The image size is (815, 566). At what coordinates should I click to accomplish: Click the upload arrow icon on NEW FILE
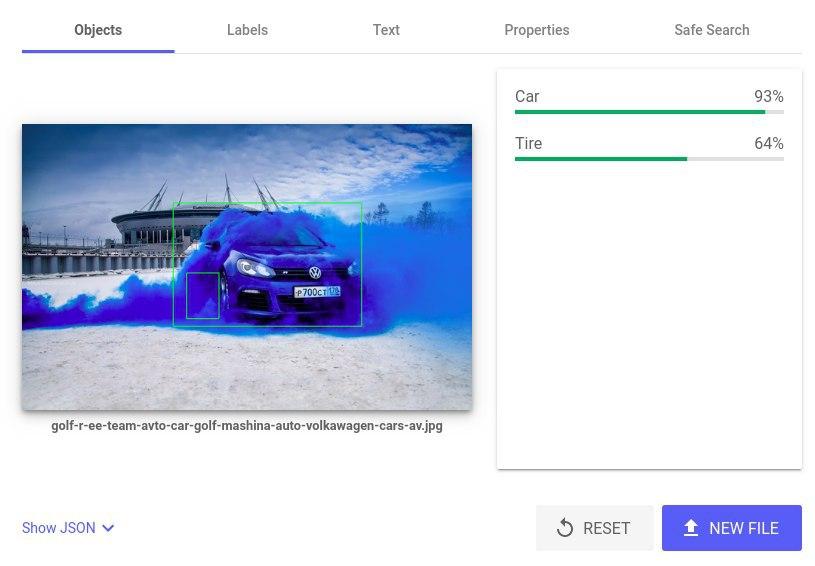click(691, 528)
